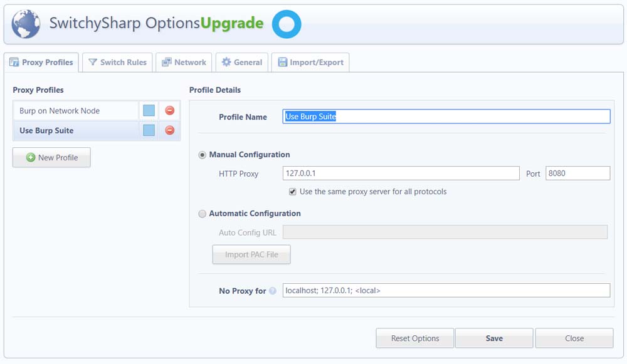This screenshot has height=364, width=627.
Task: Click the Import PAC File button
Action: tap(251, 254)
